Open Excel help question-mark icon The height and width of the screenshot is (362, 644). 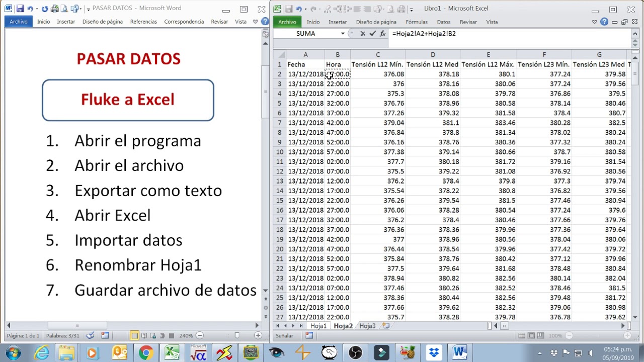point(604,22)
